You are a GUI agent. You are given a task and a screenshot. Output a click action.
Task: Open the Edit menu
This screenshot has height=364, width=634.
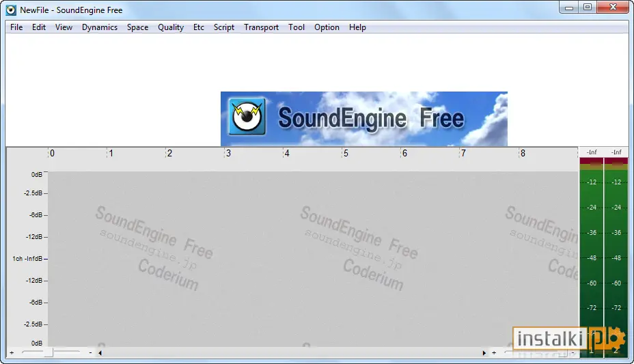pos(39,27)
